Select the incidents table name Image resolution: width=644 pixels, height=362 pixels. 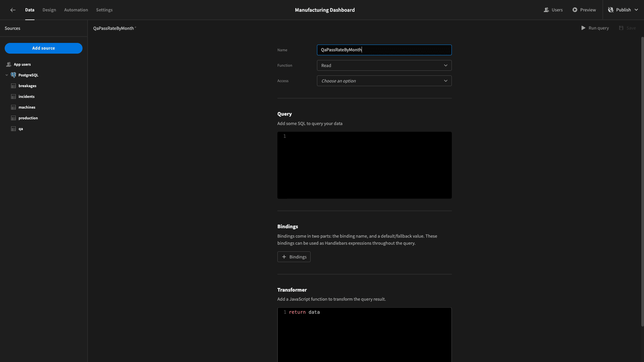click(26, 97)
